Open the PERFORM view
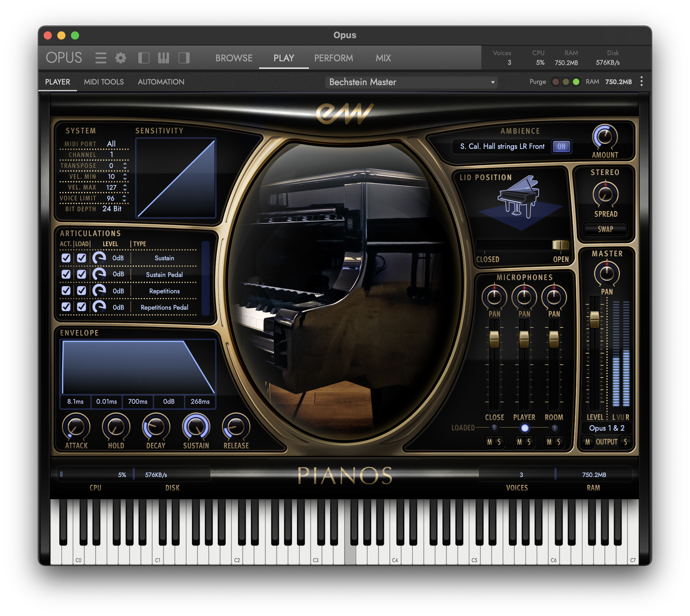 click(x=333, y=58)
